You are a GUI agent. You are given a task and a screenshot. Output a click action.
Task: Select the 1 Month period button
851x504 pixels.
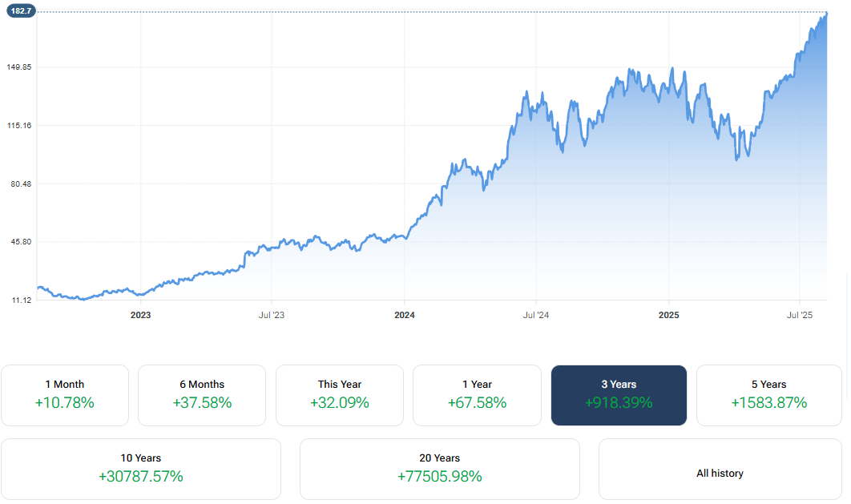click(65, 395)
